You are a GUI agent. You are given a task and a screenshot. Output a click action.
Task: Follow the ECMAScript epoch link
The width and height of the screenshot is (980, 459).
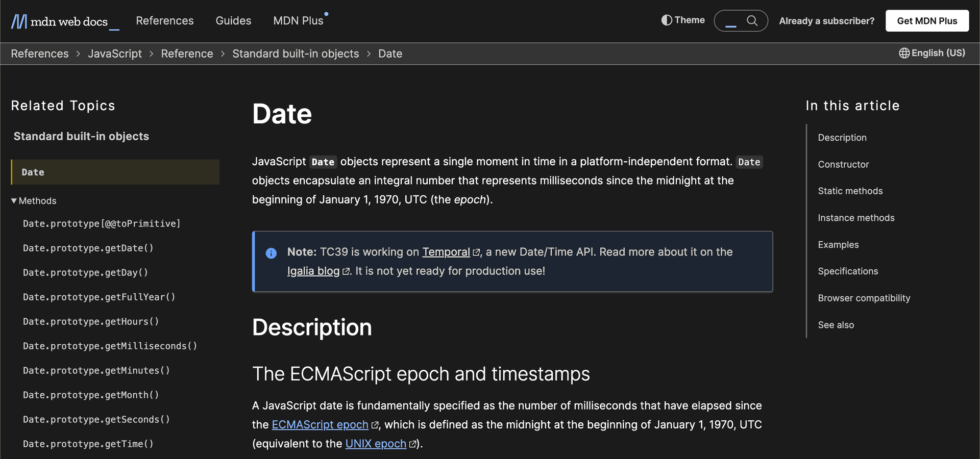click(320, 424)
